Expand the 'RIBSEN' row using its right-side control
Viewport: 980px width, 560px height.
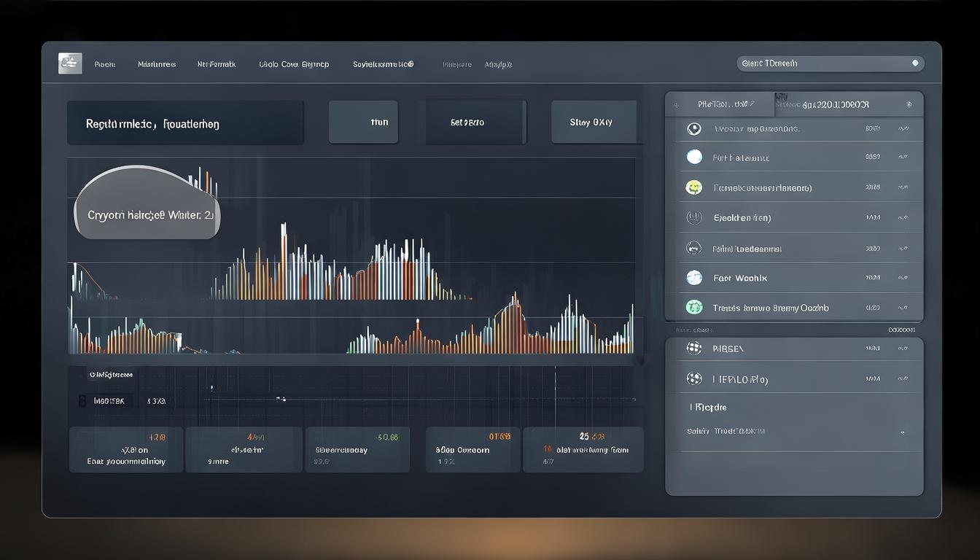pos(903,349)
